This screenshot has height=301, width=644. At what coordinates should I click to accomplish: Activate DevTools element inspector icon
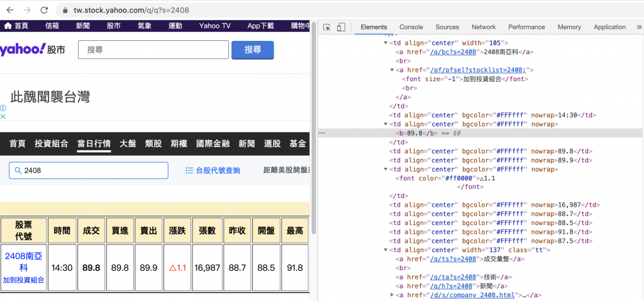[x=327, y=27]
